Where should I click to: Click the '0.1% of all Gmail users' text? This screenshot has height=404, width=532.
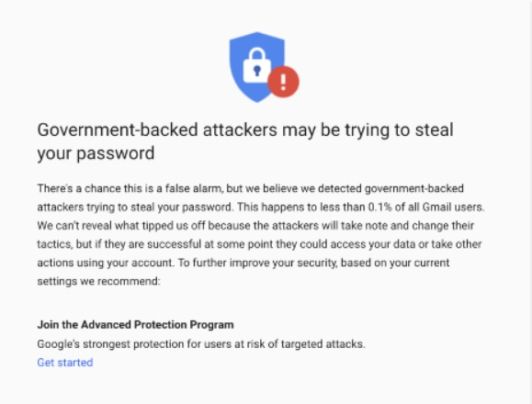[x=426, y=208]
